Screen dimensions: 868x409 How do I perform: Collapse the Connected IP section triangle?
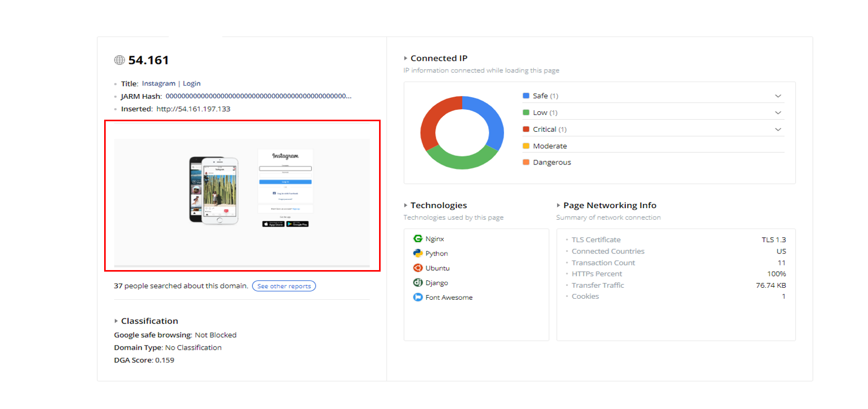[x=406, y=58]
